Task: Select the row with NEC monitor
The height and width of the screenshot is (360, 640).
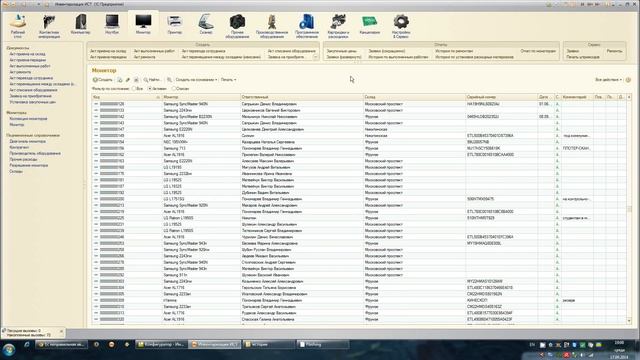Action: point(358,142)
